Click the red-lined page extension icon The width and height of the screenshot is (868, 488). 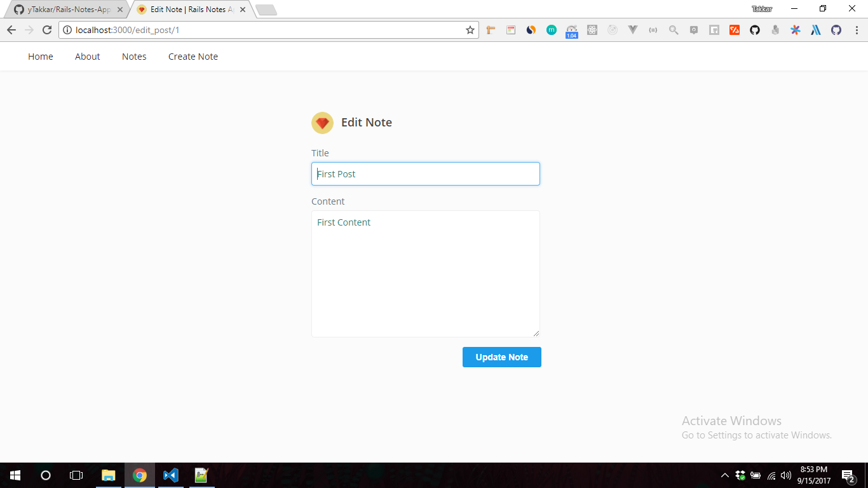pyautogui.click(x=511, y=30)
